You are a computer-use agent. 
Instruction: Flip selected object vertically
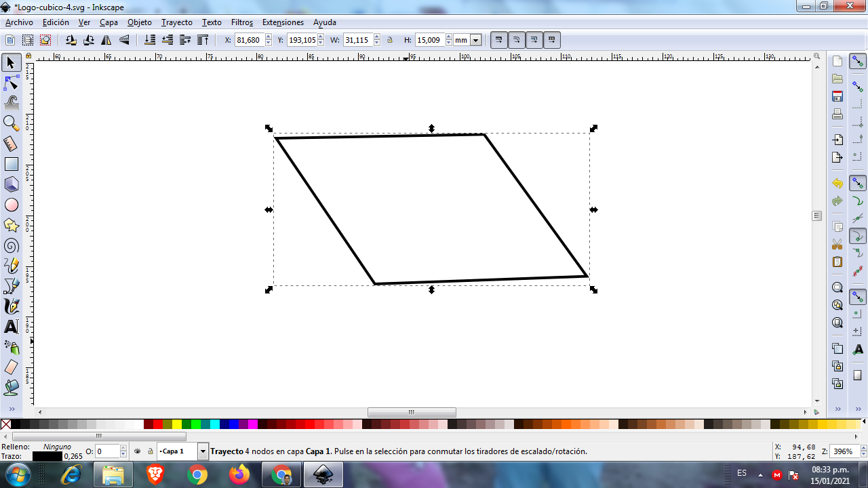tap(124, 40)
